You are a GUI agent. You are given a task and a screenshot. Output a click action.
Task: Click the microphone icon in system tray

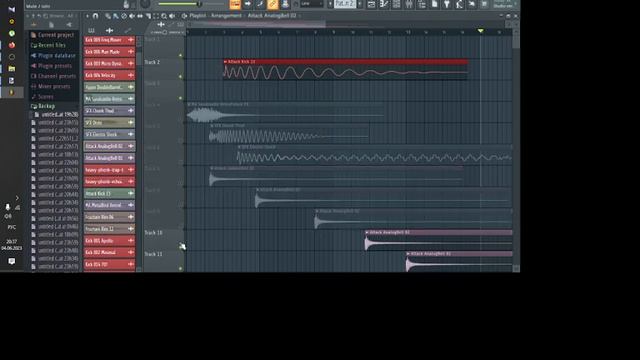coord(7,208)
